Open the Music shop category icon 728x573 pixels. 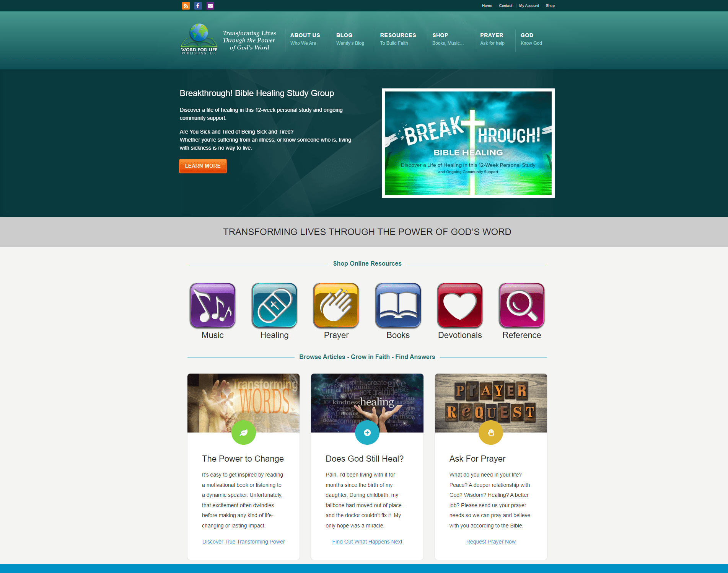(x=212, y=305)
